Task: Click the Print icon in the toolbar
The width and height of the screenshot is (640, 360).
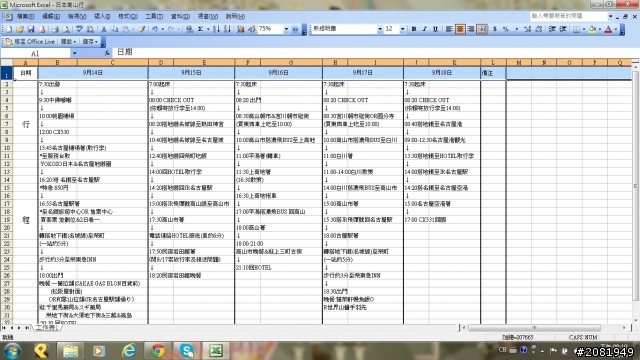Action: (x=55, y=29)
